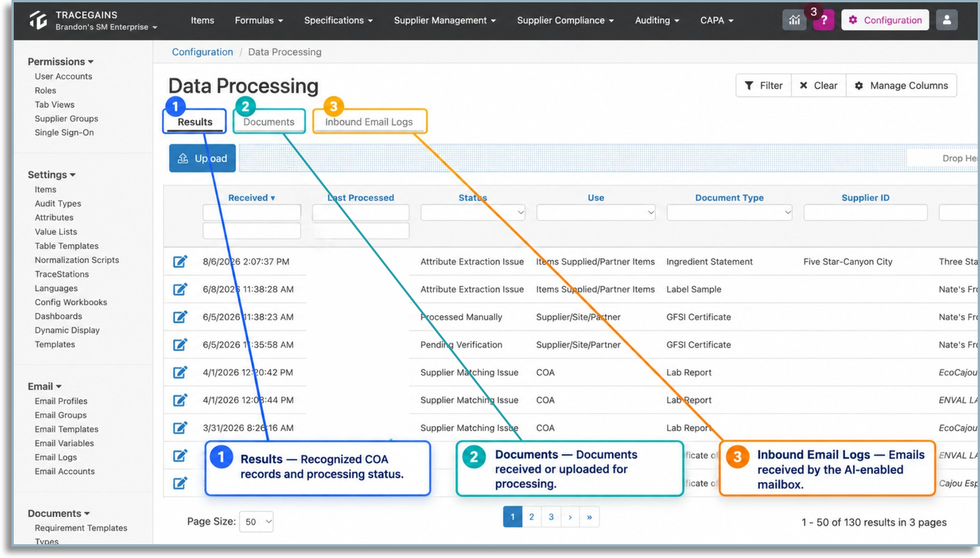
Task: Follow the Configuration breadcrumb link
Action: pos(203,52)
